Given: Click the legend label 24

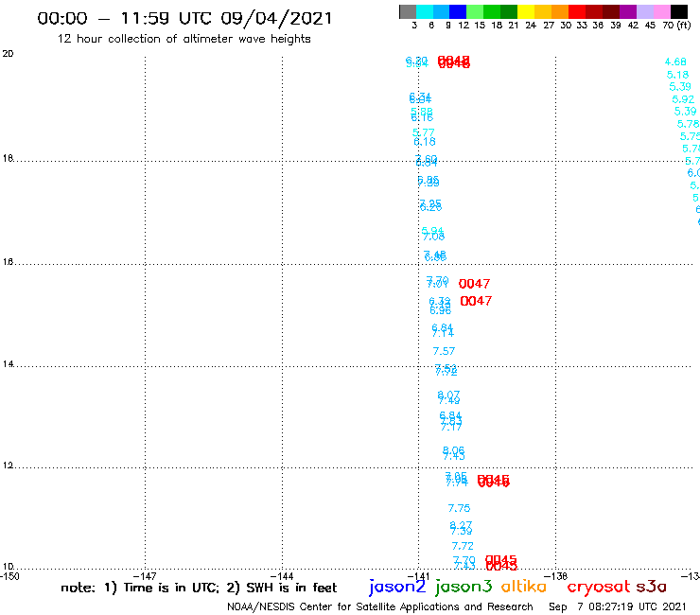Looking at the screenshot, I should (x=531, y=26).
